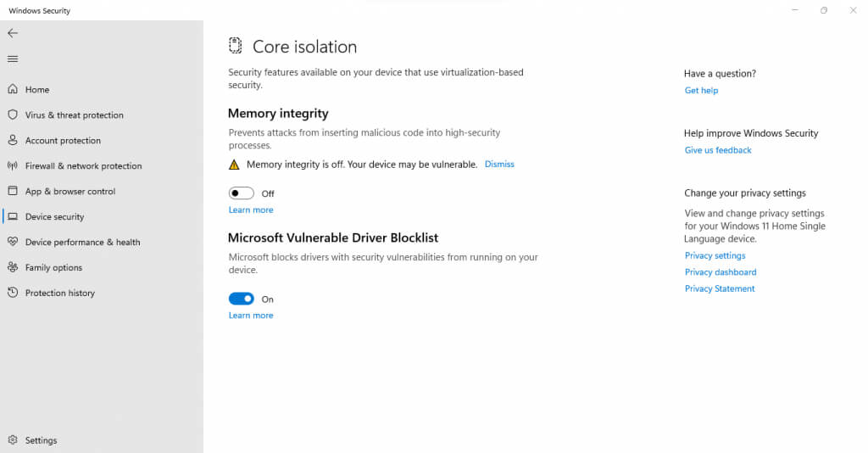Click the Settings gear icon
The height and width of the screenshot is (453, 868).
[x=13, y=440]
